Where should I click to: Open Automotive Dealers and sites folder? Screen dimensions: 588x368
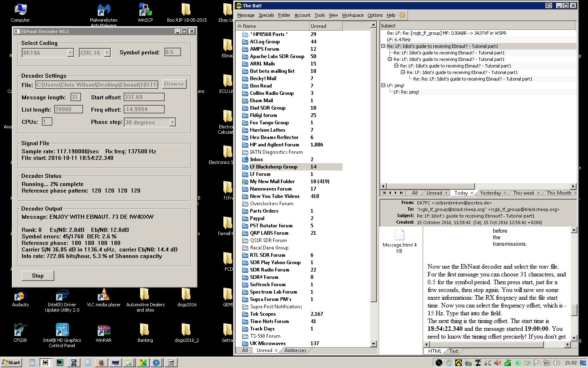tap(145, 301)
